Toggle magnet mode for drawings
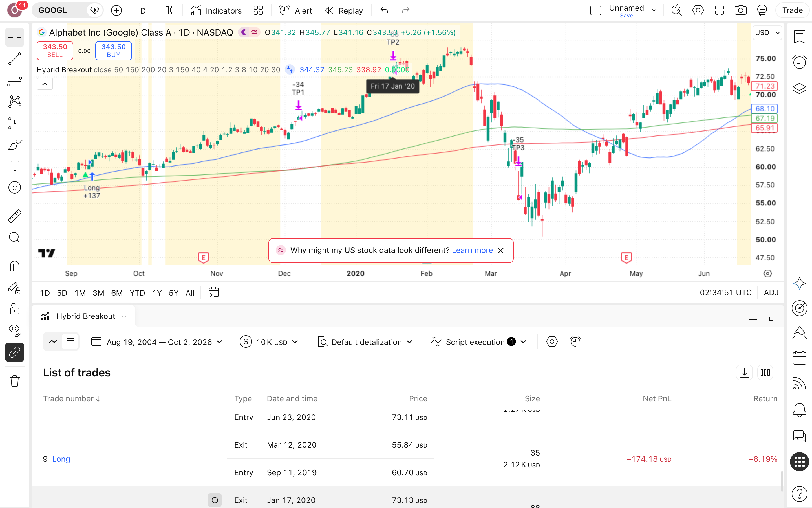Viewport: 812px width, 508px height. [x=14, y=266]
